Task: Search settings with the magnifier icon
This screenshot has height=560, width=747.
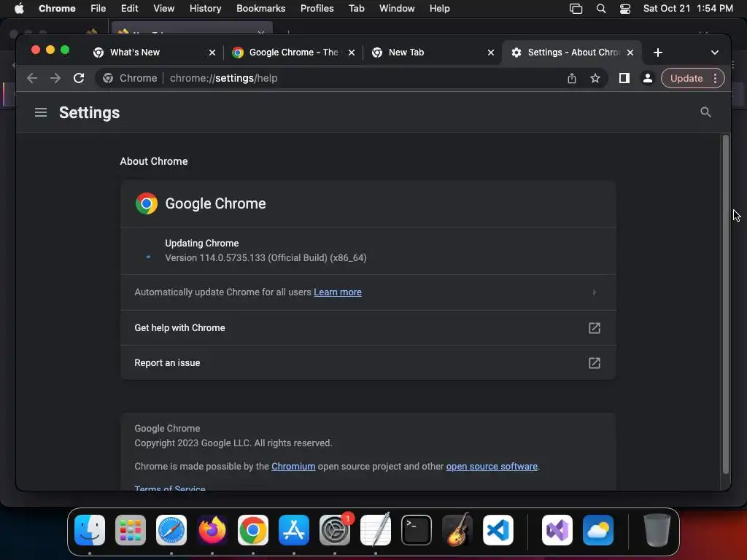Action: [705, 112]
